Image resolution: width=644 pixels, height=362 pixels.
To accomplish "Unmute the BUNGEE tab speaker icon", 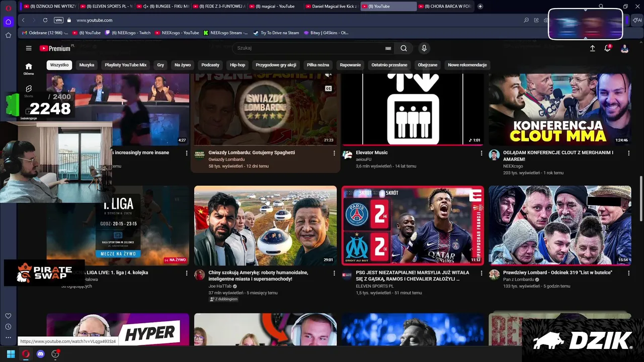I will point(145,7).
